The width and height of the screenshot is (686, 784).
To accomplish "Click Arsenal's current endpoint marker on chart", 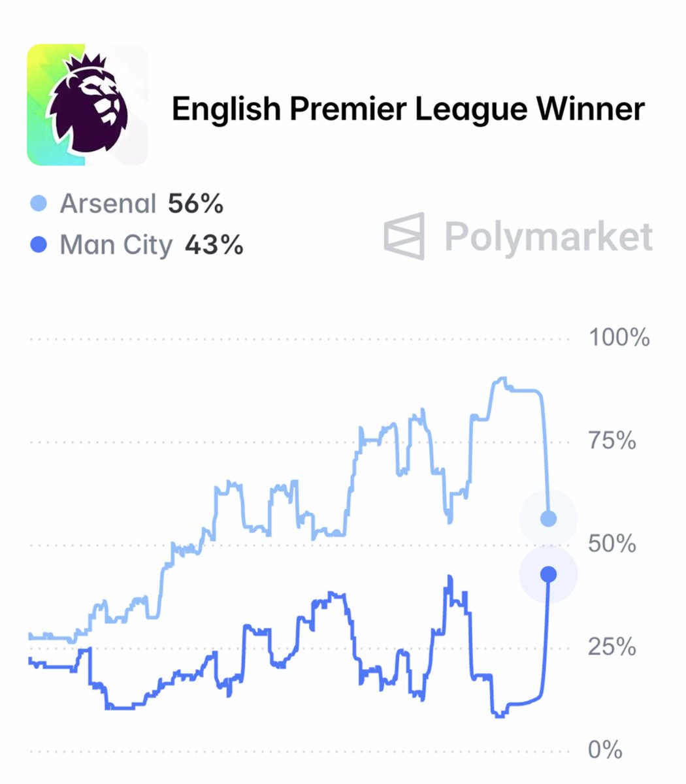I will click(x=549, y=519).
